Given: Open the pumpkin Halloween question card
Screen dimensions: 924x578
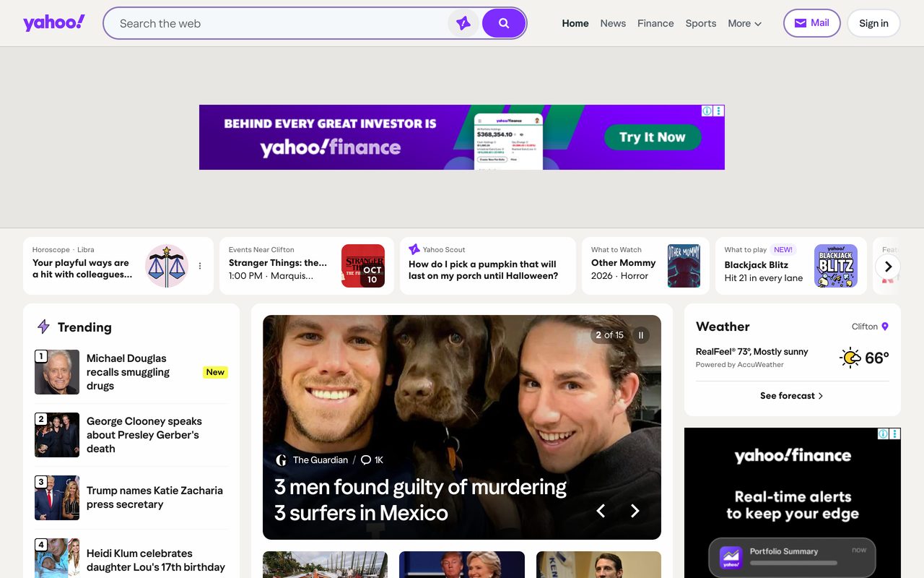Looking at the screenshot, I should (x=488, y=266).
